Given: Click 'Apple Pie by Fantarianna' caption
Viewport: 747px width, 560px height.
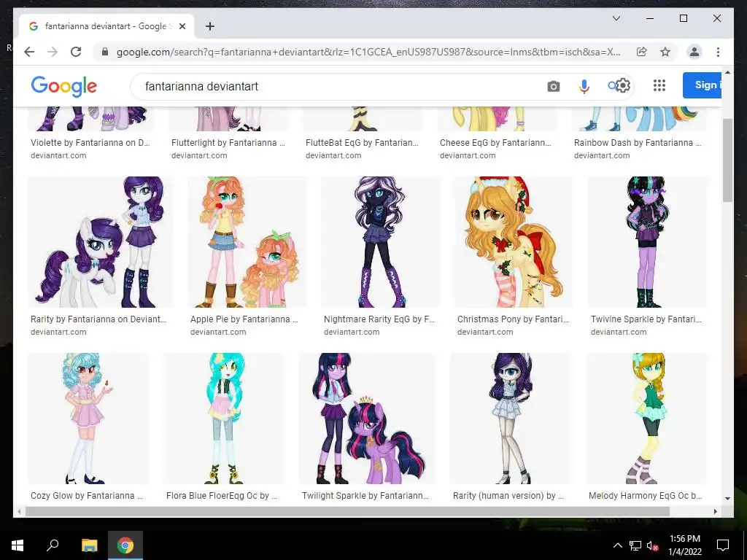Looking at the screenshot, I should [x=244, y=319].
